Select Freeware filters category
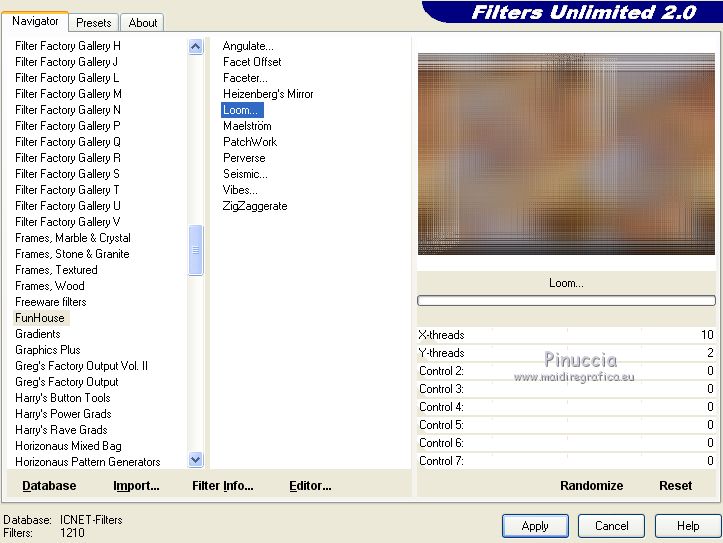This screenshot has height=543, width=723. point(51,302)
